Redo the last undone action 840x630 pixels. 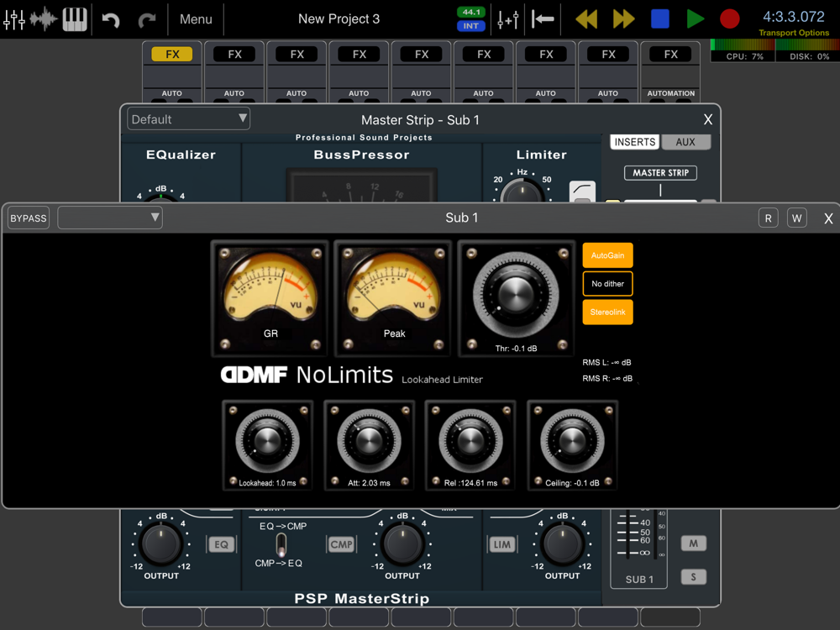pos(147,20)
